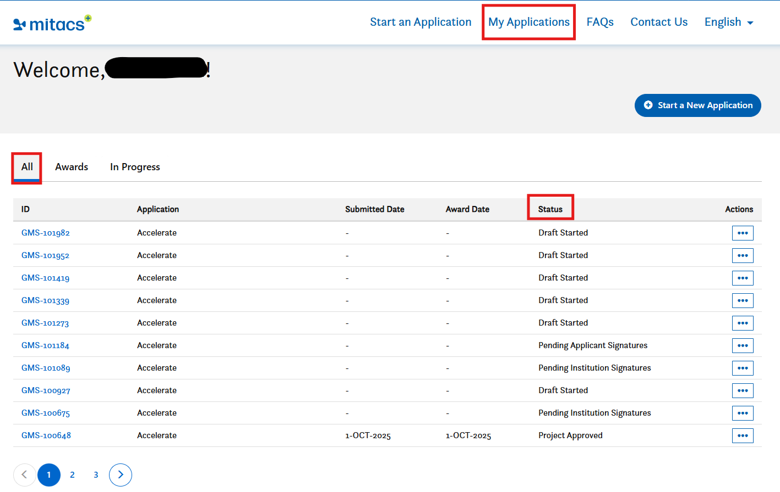Click Start a New Application button

click(697, 105)
